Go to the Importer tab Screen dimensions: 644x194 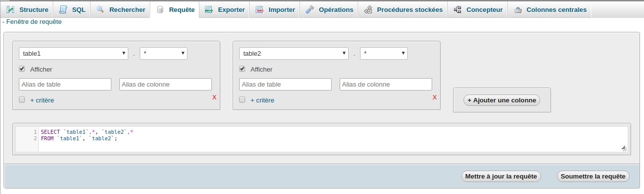(275, 10)
